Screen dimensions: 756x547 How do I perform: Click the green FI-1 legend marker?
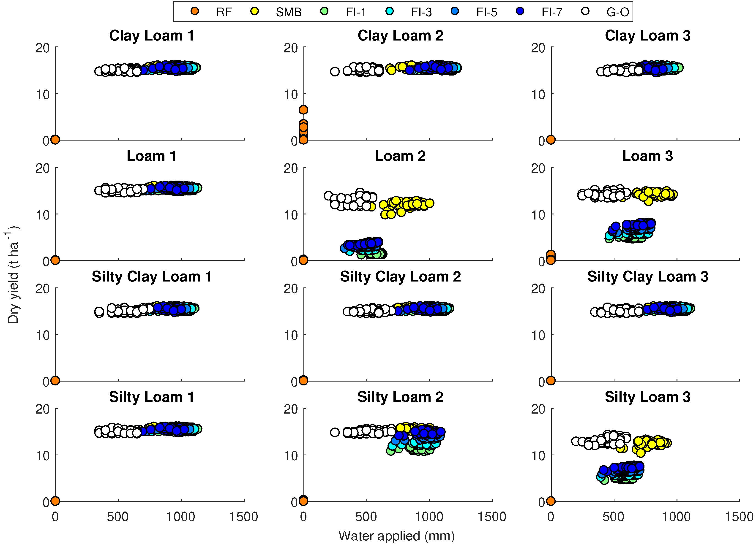324,11
